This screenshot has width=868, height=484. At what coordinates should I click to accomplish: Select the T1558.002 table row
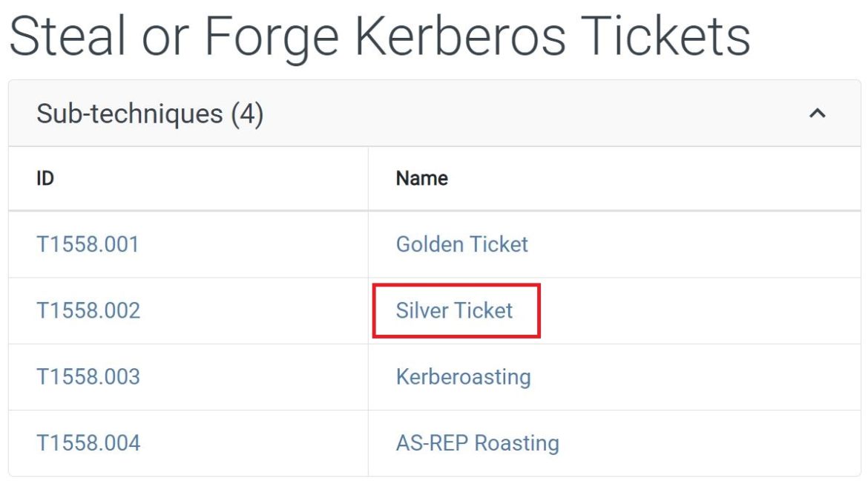(260, 310)
